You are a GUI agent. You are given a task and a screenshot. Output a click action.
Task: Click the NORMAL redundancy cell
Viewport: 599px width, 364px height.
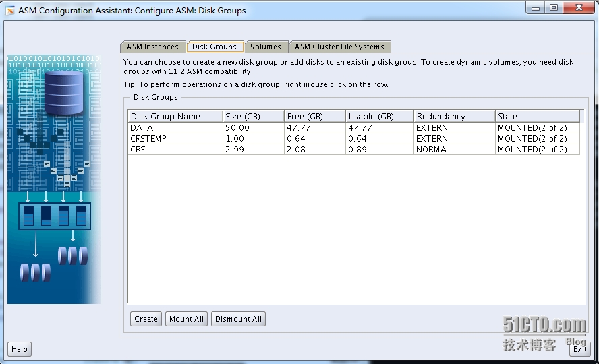pos(455,149)
